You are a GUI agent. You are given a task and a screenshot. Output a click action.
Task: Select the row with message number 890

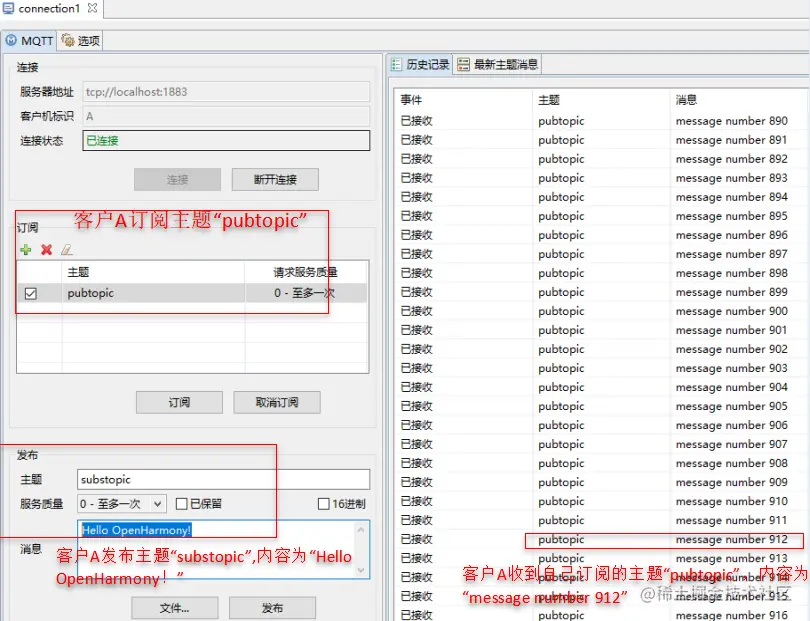pyautogui.click(x=601, y=121)
